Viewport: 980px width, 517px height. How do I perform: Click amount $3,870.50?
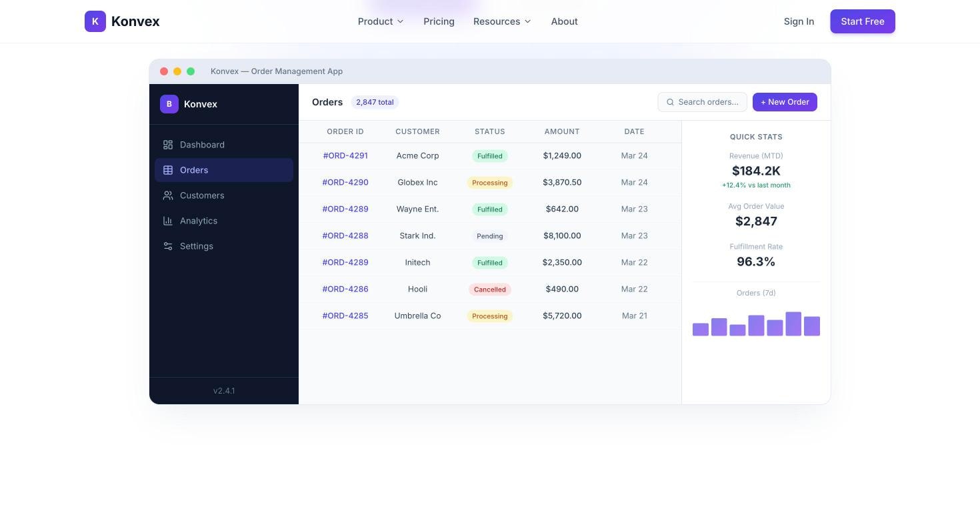click(562, 182)
